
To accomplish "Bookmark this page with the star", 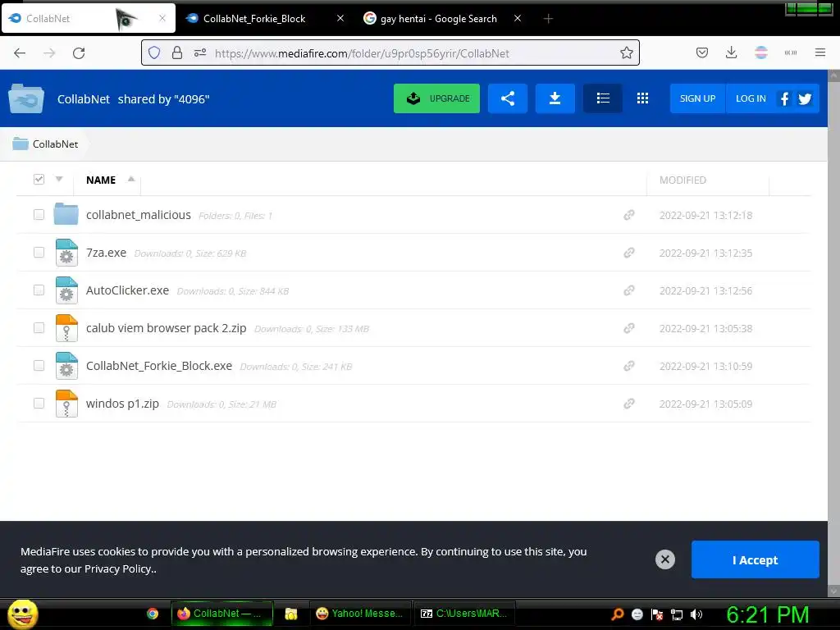I will coord(626,52).
